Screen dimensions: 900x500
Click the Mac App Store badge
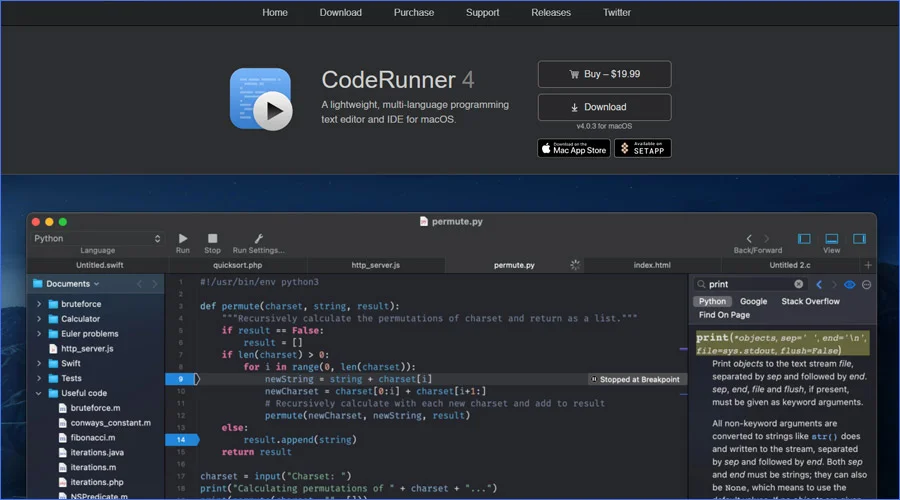coord(574,148)
